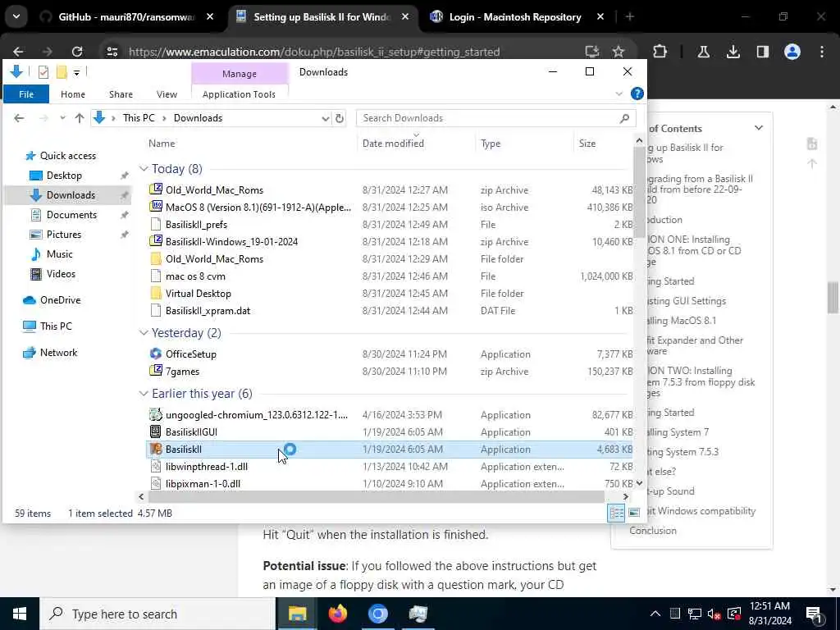
Task: Select the ungoogled-chromium installer icon
Action: point(155,414)
